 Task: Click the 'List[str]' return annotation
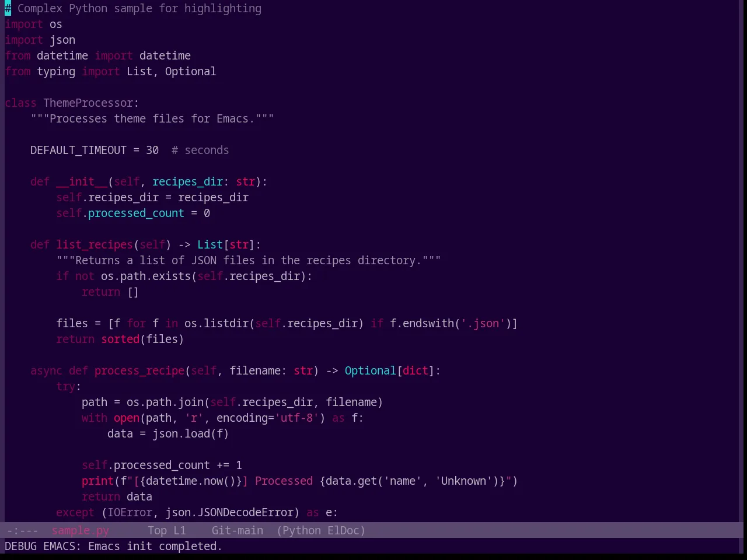pyautogui.click(x=226, y=244)
